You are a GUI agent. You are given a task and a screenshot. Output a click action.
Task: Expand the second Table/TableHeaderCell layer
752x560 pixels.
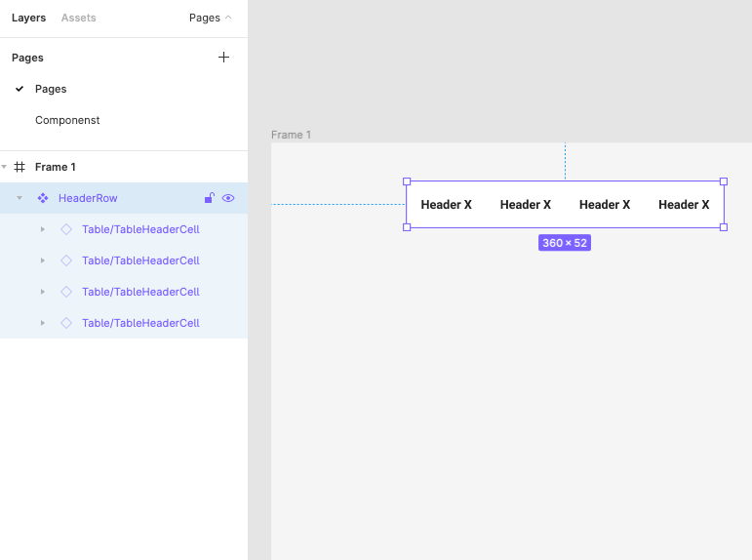coord(42,260)
